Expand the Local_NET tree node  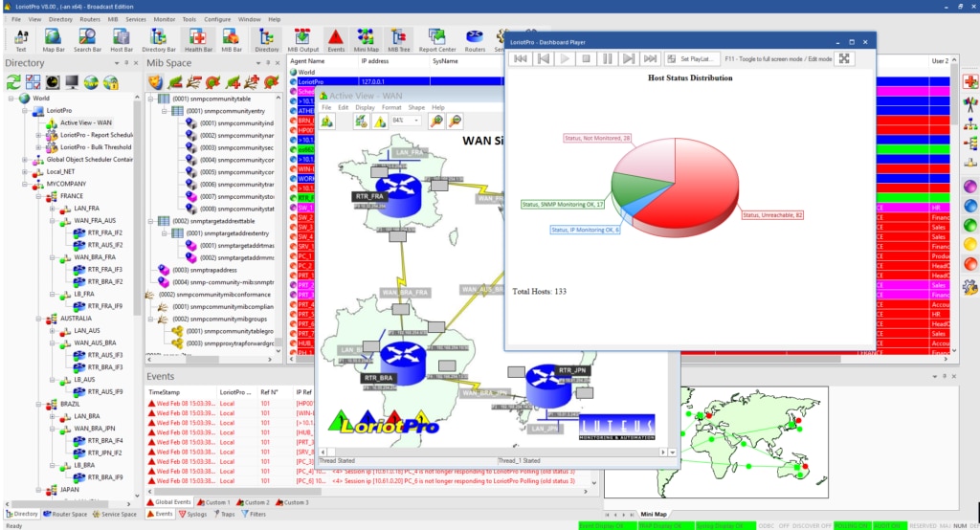pos(25,172)
